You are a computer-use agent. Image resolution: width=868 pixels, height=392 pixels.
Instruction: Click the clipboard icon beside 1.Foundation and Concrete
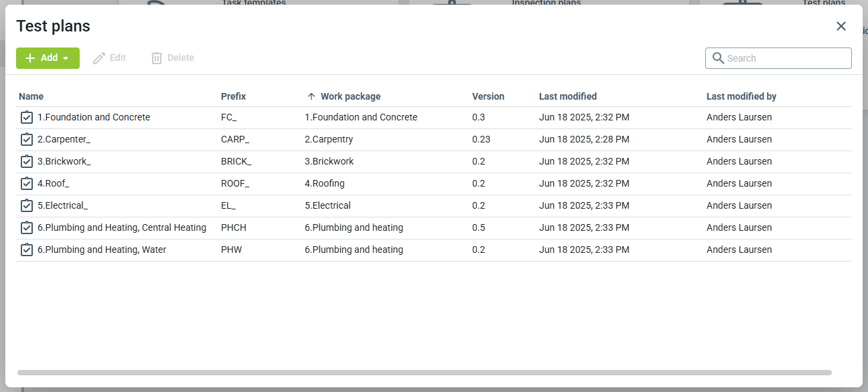click(27, 118)
